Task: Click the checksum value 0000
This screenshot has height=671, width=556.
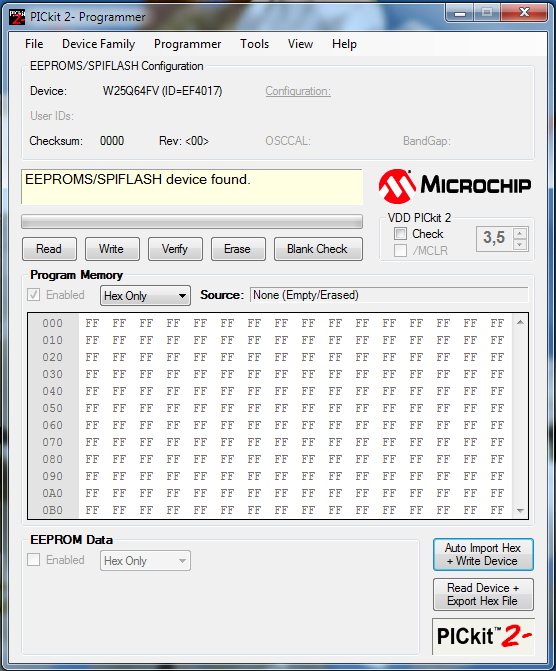Action: [112, 141]
